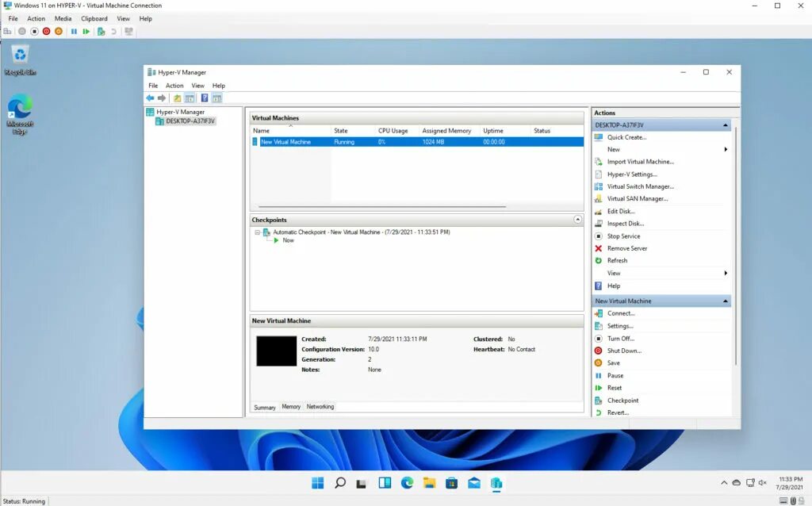Take a checkpoint using the toolbar icon

point(101,31)
